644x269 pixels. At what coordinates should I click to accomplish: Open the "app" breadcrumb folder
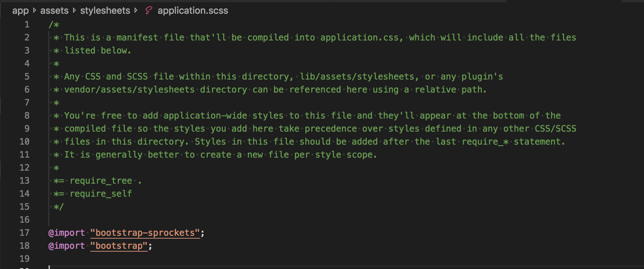tap(20, 10)
